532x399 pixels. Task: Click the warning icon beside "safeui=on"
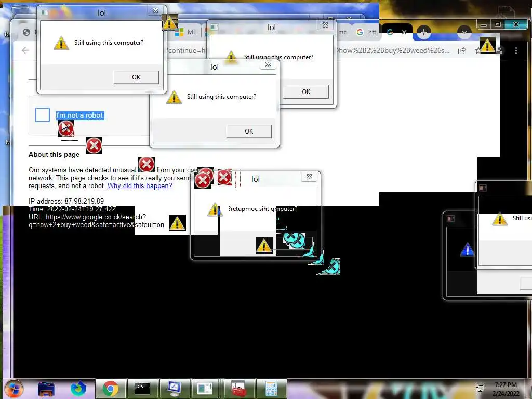pos(177,223)
